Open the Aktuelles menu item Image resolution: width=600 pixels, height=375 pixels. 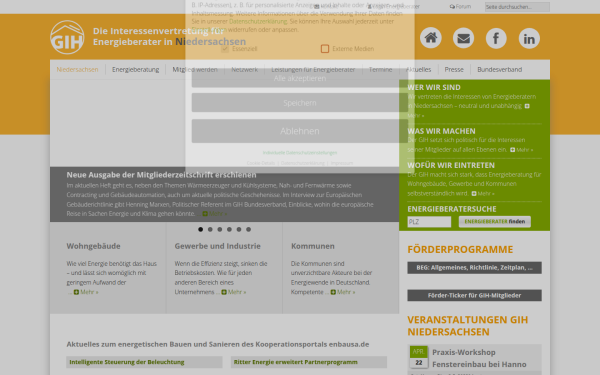[x=418, y=69]
